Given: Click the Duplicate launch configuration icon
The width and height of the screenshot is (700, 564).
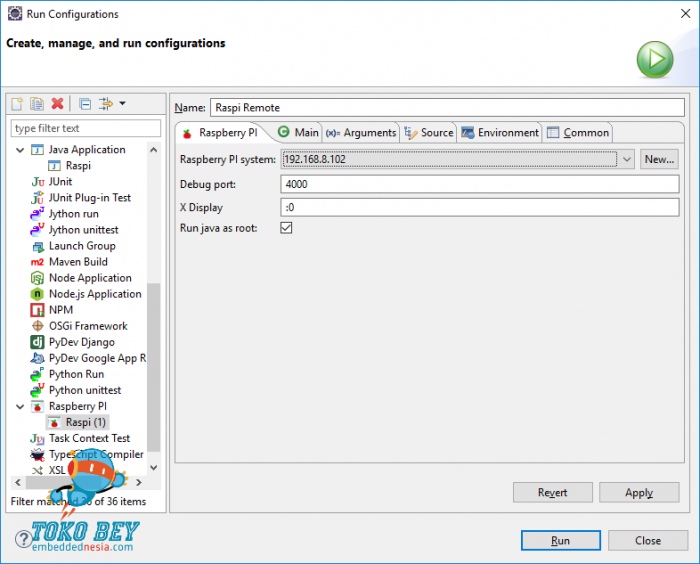Looking at the screenshot, I should 37,104.
